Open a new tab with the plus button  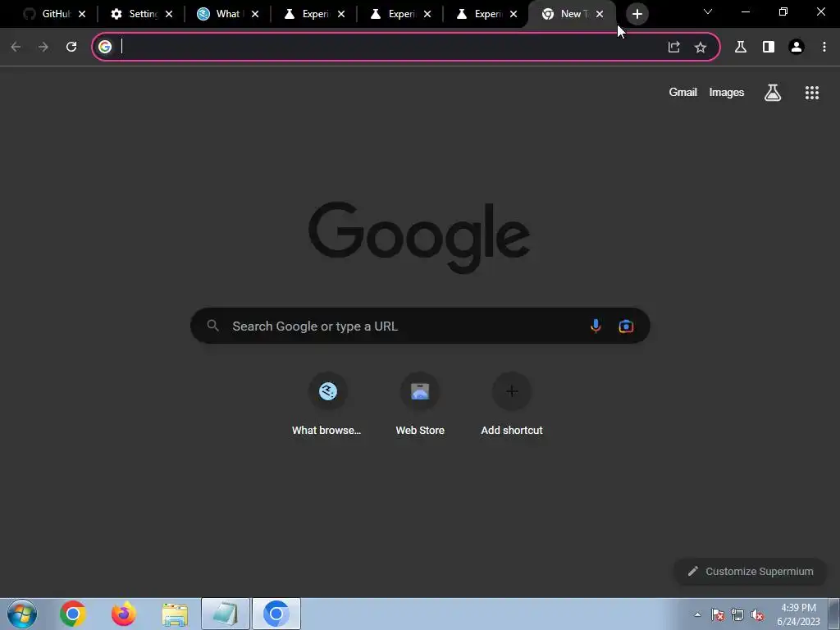pyautogui.click(x=637, y=14)
